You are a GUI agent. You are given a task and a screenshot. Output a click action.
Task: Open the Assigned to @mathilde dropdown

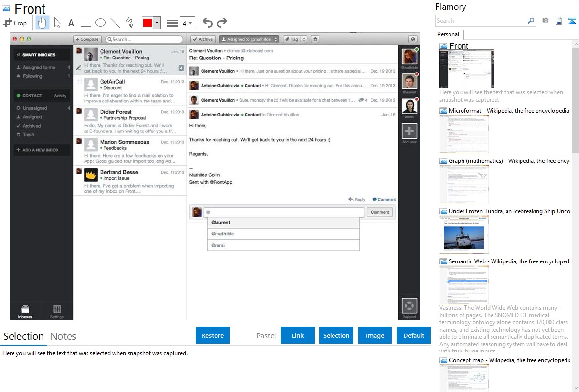[x=249, y=39]
